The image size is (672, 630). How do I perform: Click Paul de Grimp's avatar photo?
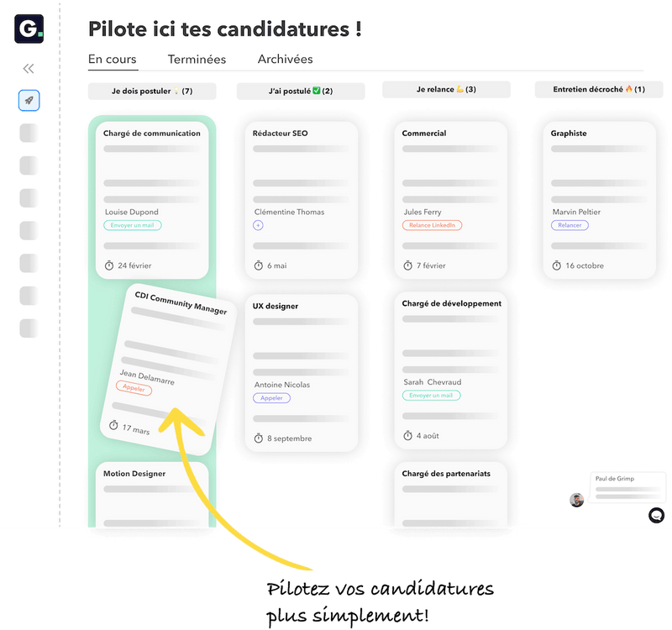576,500
